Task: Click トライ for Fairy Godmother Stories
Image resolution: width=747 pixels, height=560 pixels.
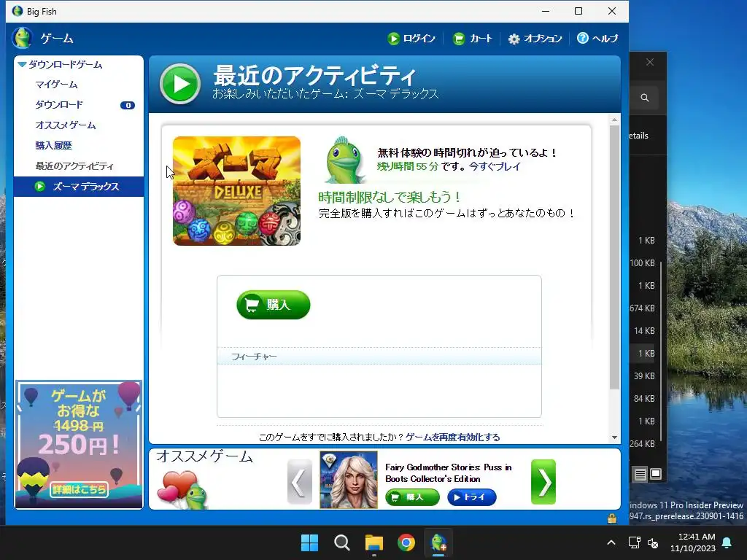Action: [x=472, y=497]
